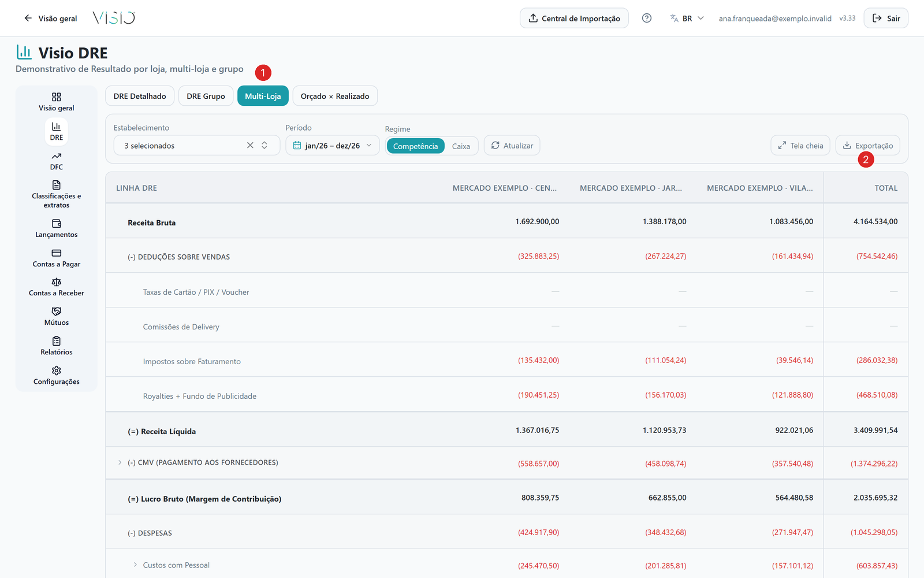Switch regime to Caixa
Image resolution: width=924 pixels, height=578 pixels.
[461, 146]
